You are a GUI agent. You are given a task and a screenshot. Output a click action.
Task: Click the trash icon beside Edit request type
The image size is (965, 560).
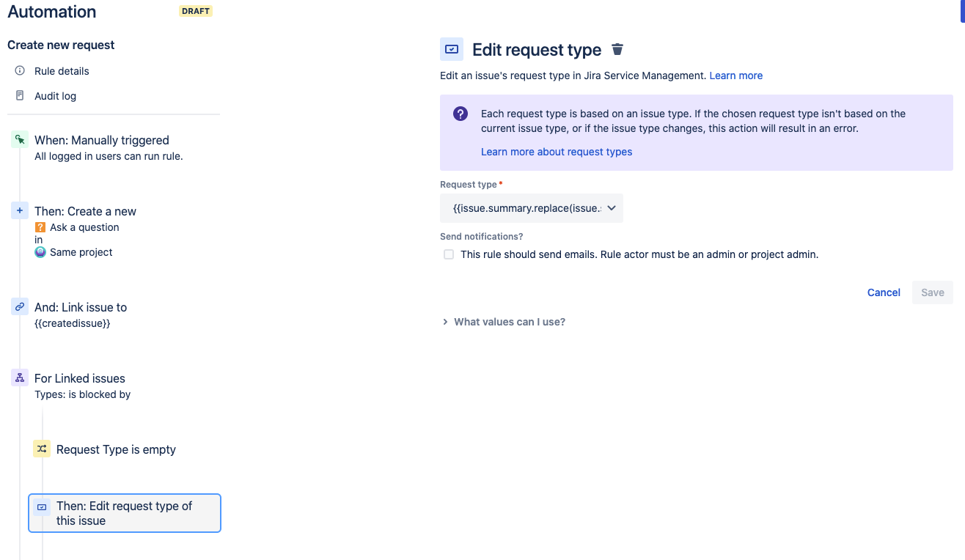(617, 49)
